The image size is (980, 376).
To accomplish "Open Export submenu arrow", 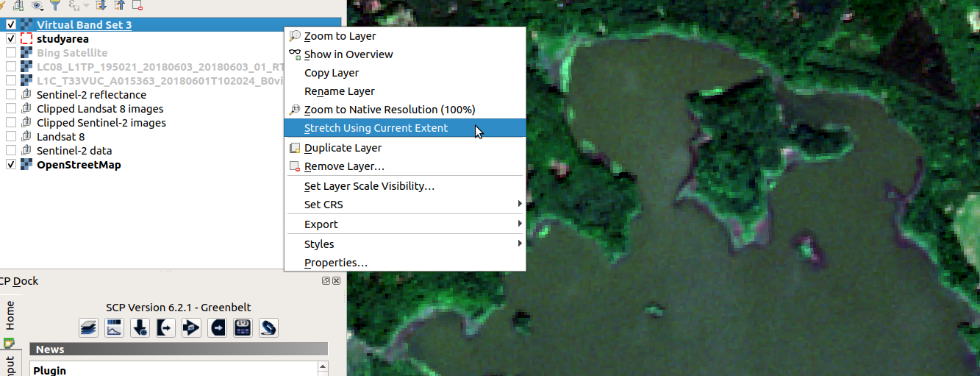I will pos(520,224).
